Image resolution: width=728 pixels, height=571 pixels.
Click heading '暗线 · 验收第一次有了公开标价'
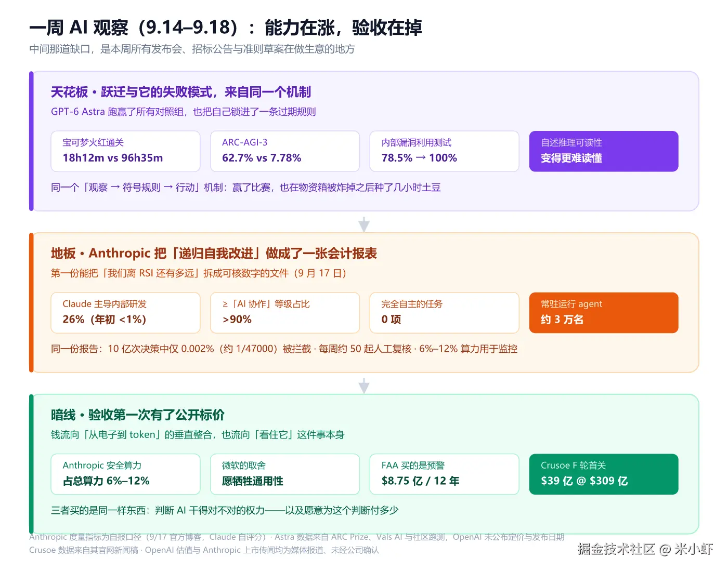(x=138, y=415)
